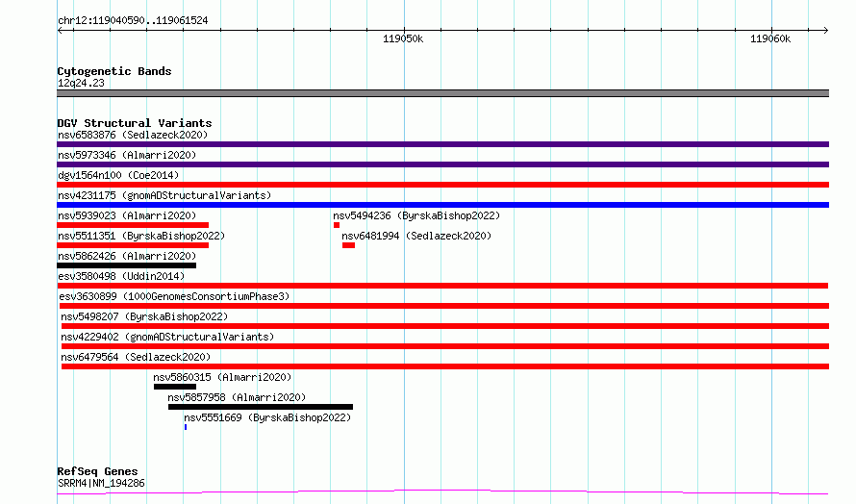Select the purple bar under nsv5973346
The height and width of the screenshot is (504, 856).
click(442, 164)
